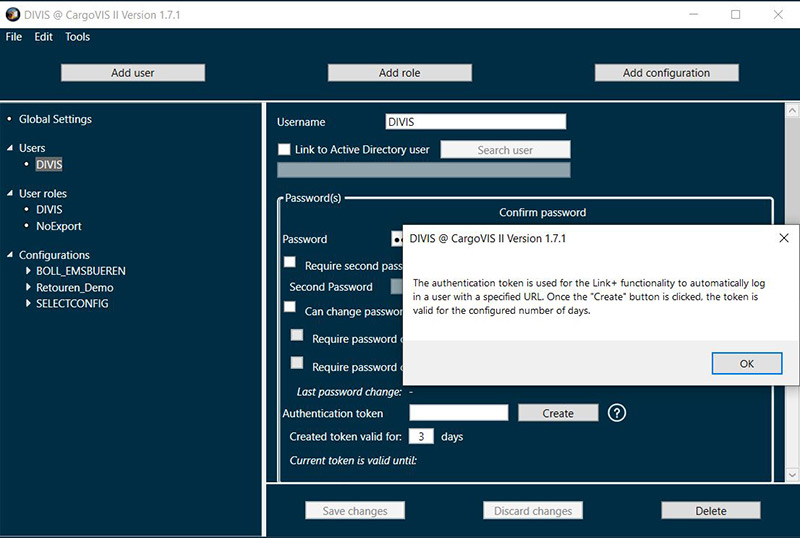
Task: Toggle Link to Active Directory user checkbox
Action: [x=284, y=149]
